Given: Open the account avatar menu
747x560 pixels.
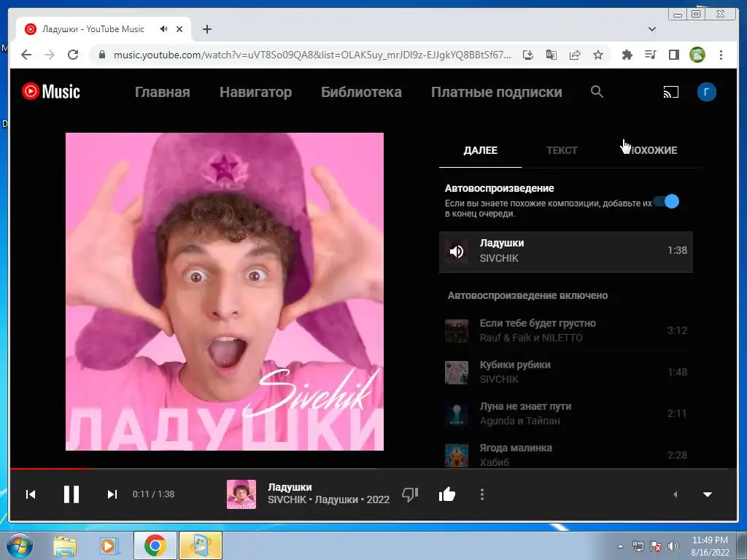Looking at the screenshot, I should 706,92.
